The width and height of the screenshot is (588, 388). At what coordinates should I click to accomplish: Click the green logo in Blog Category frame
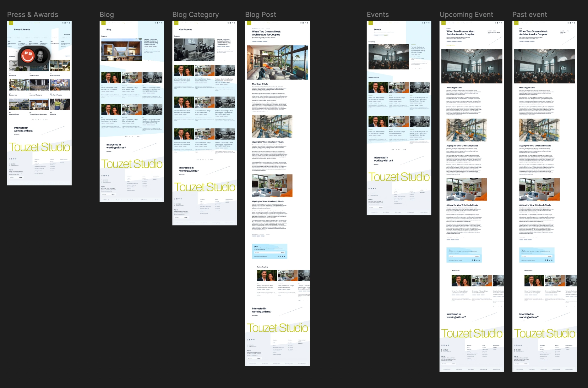click(176, 23)
